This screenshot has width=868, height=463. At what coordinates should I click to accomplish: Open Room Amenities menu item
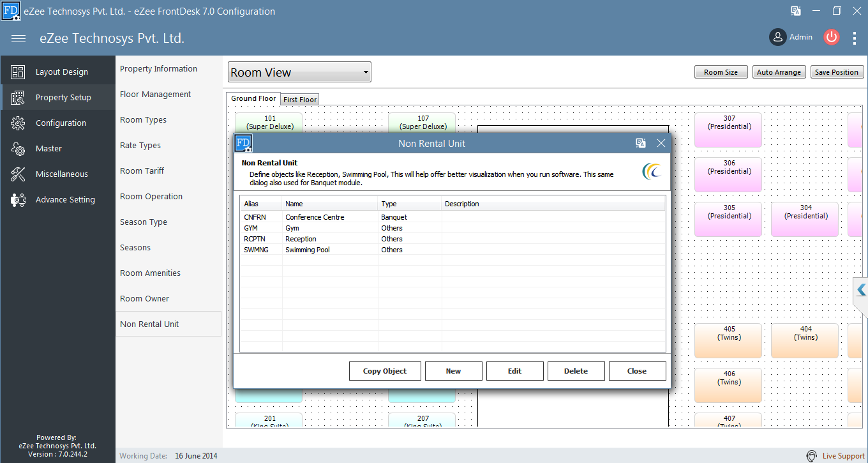click(150, 273)
